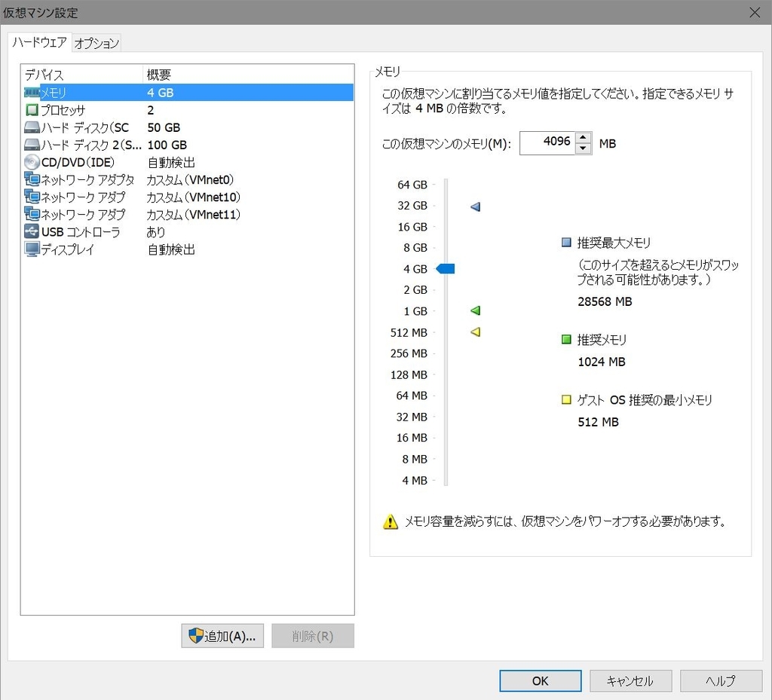Click inside the 4096 MB memory field
Image resolution: width=772 pixels, height=700 pixels.
click(547, 143)
